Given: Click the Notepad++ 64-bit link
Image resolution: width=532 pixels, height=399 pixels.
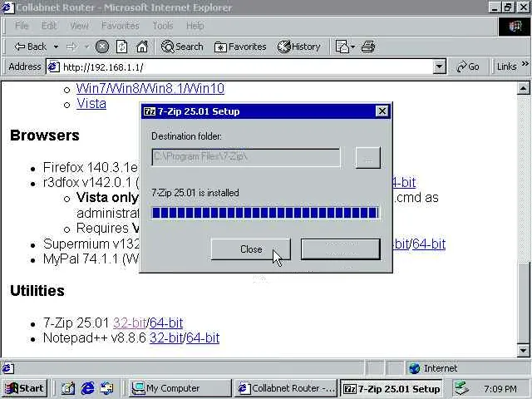Looking at the screenshot, I should (203, 338).
